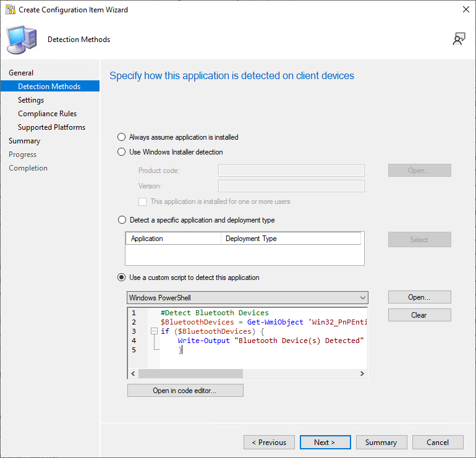Select Supported Platforms in left navigation
Screen dimensions: 476x458
click(51, 127)
